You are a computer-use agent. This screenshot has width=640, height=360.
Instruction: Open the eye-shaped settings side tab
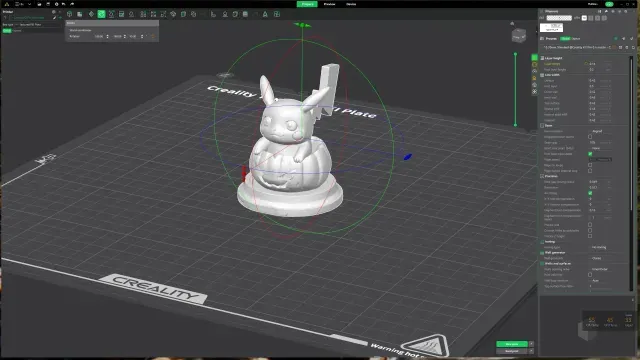[x=534, y=71]
